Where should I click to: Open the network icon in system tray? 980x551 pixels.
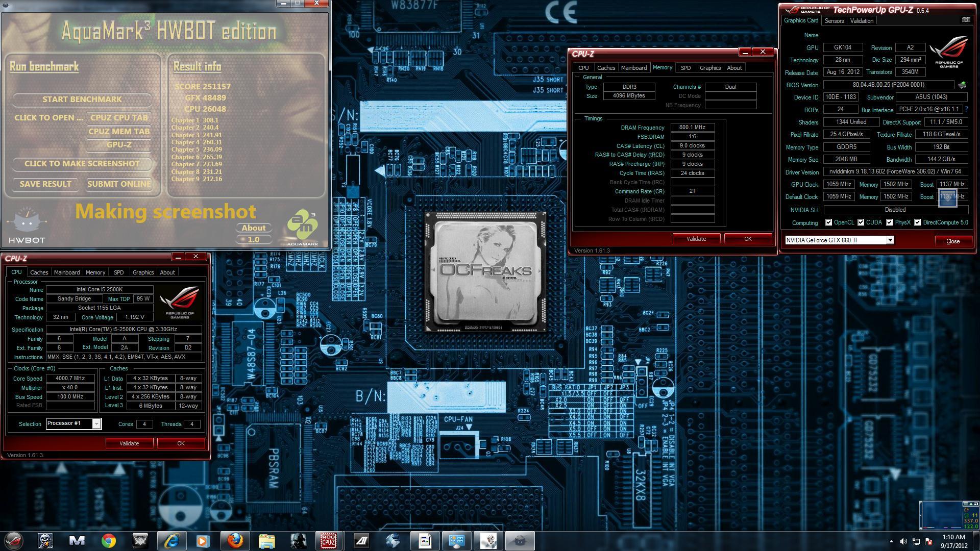[x=916, y=541]
